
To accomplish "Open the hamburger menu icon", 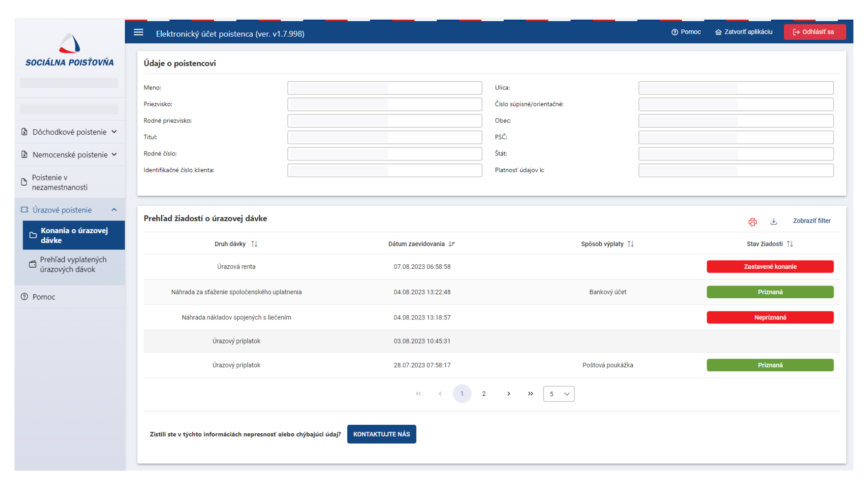I will point(138,33).
